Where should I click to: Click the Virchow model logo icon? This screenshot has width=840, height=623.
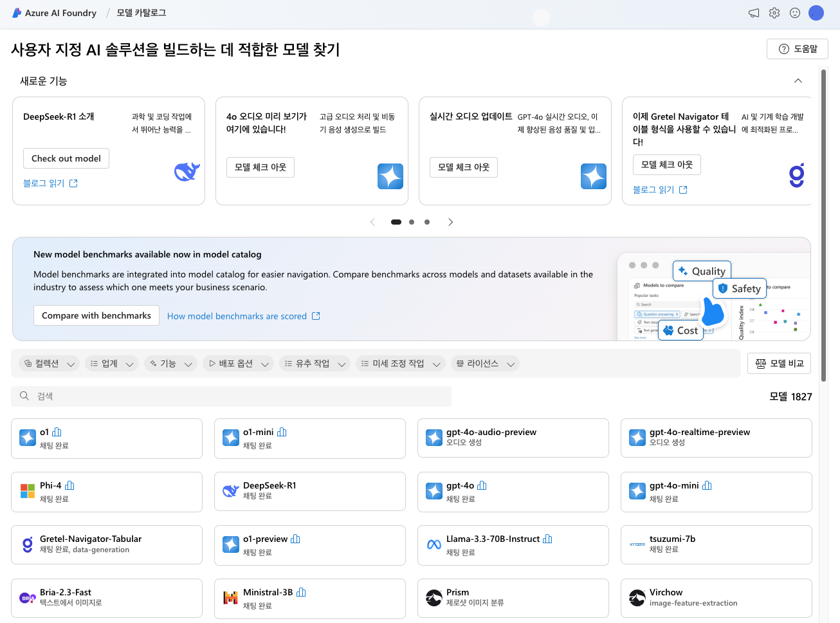(x=637, y=598)
